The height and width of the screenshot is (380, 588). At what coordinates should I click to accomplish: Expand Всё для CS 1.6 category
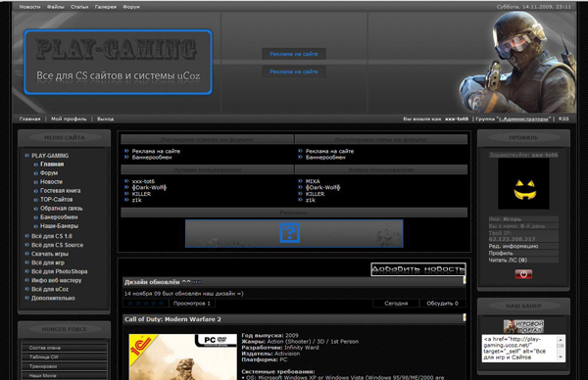point(52,236)
